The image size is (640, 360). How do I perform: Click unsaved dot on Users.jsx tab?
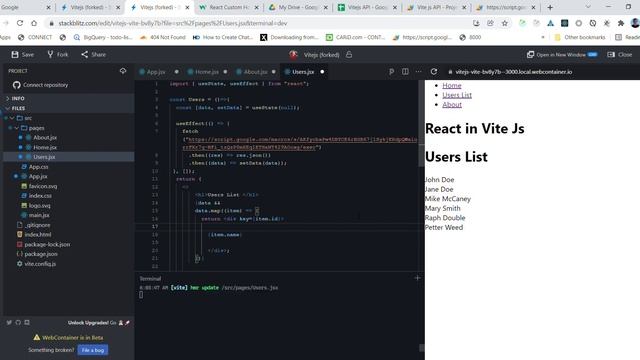pyautogui.click(x=322, y=72)
